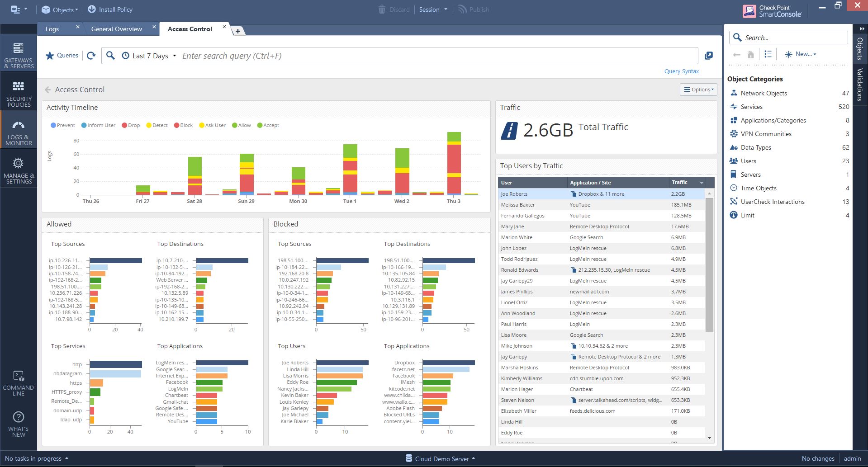Screen dimensions: 868x467
Task: Open the Query Syntax link
Action: click(x=681, y=71)
